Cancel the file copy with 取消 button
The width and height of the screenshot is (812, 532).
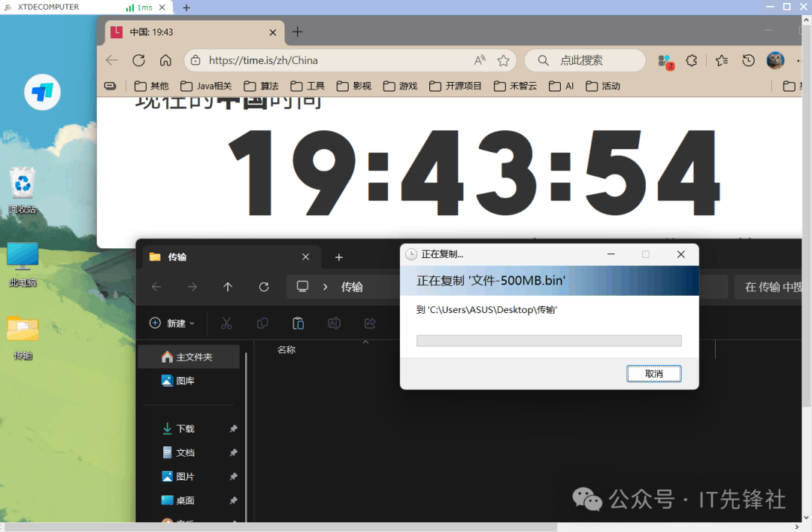[x=653, y=373]
